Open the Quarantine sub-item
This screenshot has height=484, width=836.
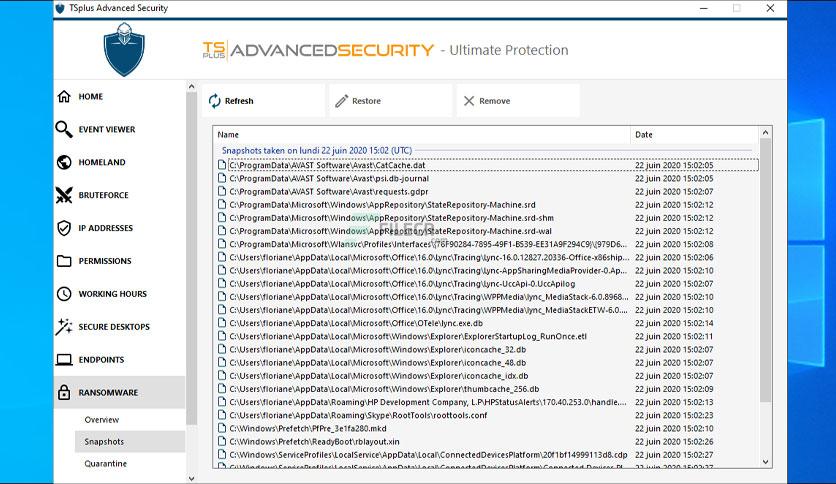point(106,464)
